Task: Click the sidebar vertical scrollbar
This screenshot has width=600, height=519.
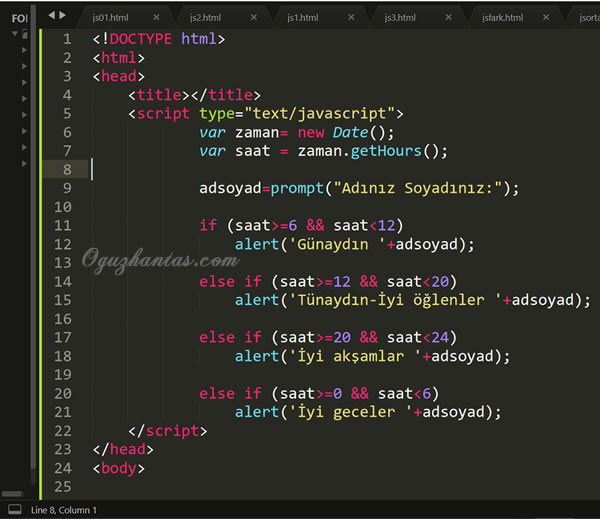Action: tap(33, 237)
